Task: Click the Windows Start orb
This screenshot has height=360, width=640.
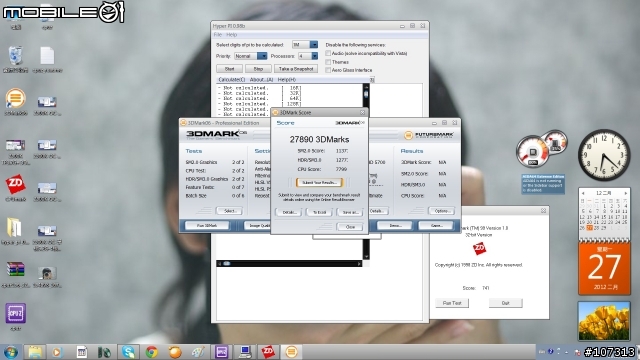Action: (x=10, y=352)
